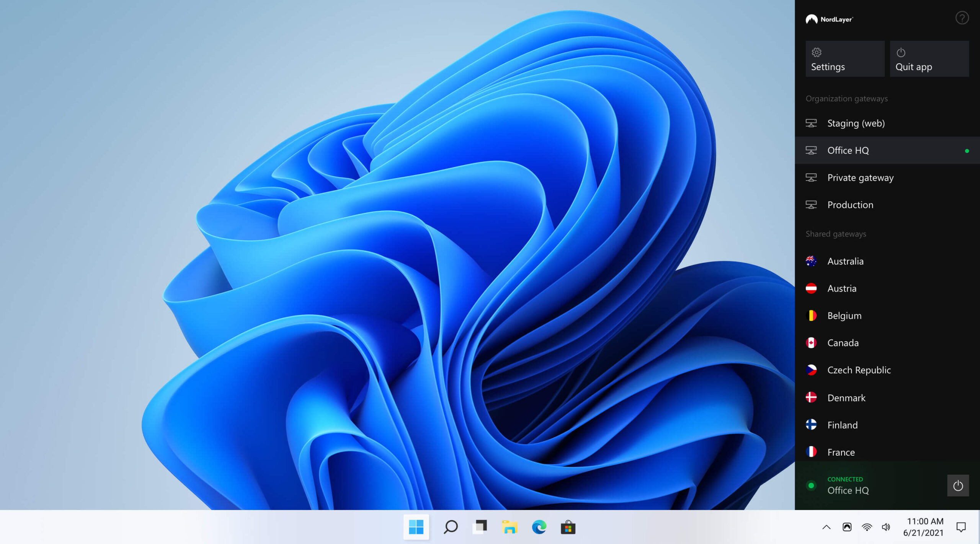Click the France flag icon
This screenshot has width=980, height=544.
[x=811, y=452]
